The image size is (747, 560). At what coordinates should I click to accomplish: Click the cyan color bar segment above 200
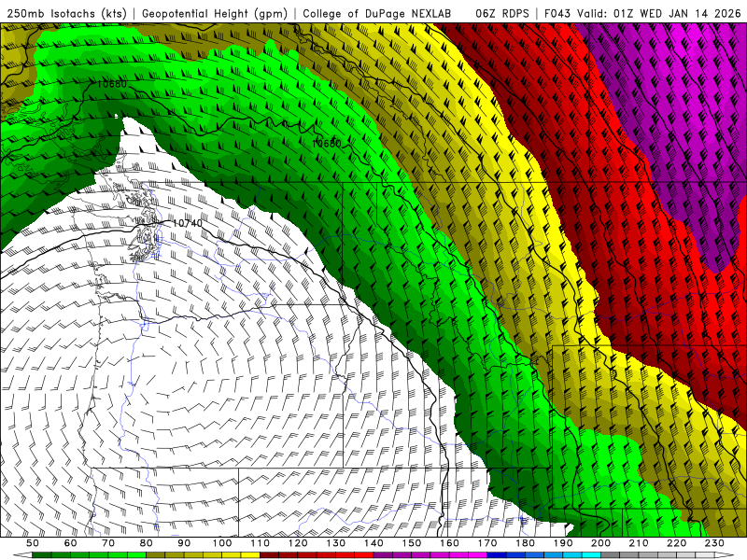click(591, 555)
